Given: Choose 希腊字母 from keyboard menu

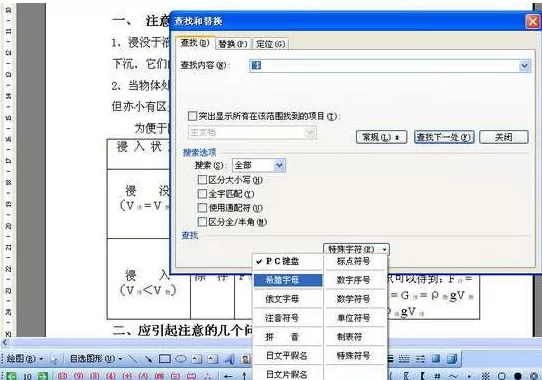Looking at the screenshot, I should tap(288, 280).
